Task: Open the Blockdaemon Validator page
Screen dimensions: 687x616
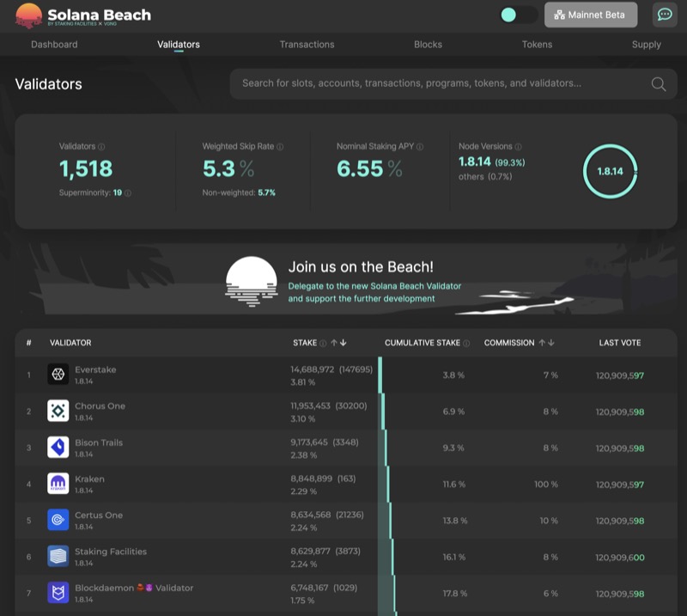Action: point(134,588)
